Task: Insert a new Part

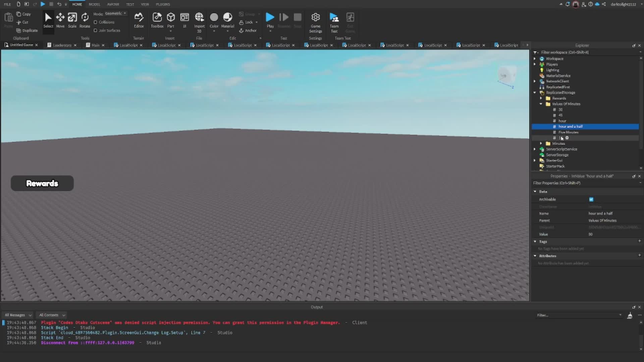Action: point(171,18)
